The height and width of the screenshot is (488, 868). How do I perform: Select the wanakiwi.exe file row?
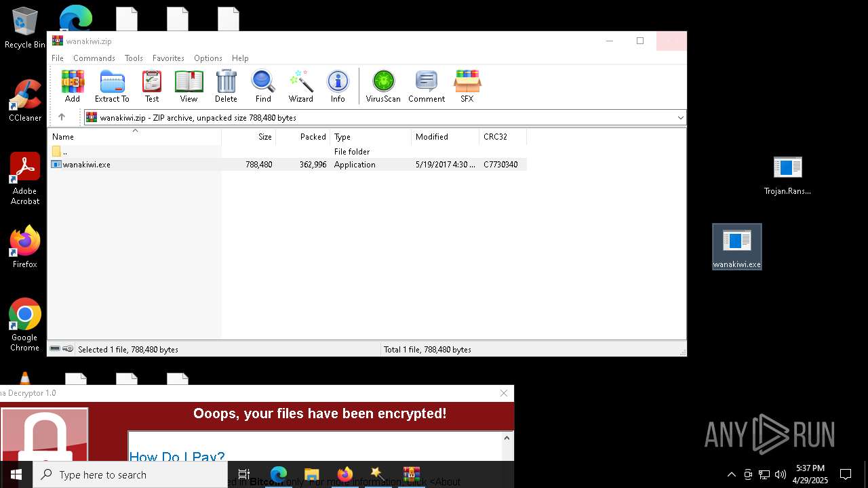pyautogui.click(x=288, y=165)
